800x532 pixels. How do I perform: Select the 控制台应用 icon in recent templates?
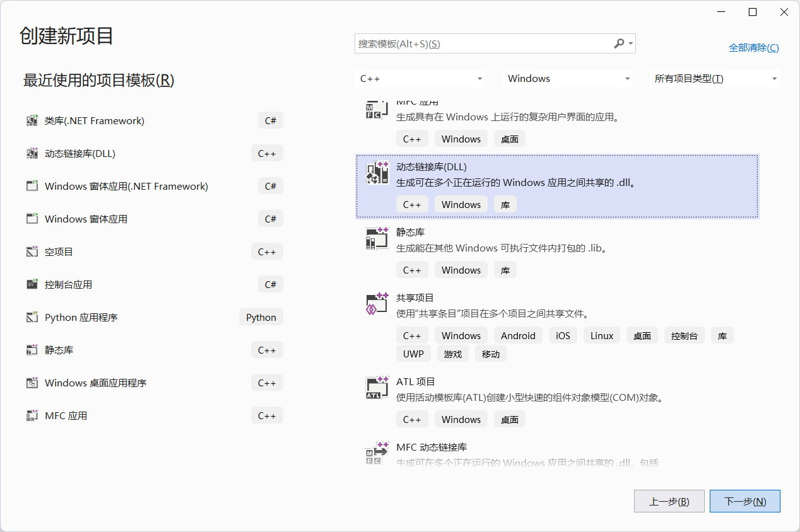click(x=32, y=284)
